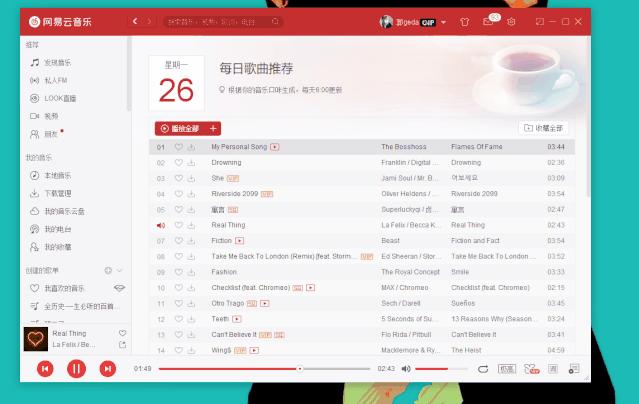
Task: Download Otro Trago song icon
Action: [x=191, y=303]
